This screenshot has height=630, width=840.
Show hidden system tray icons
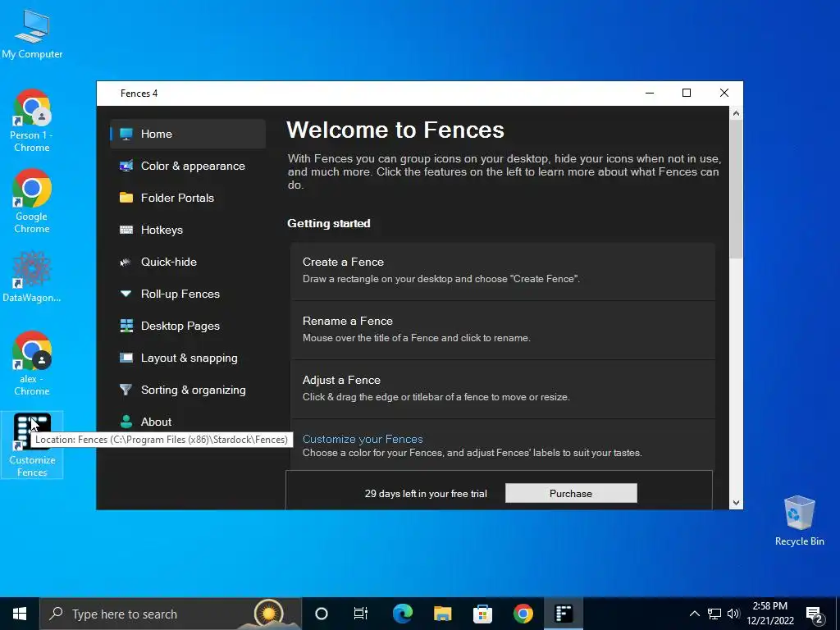(x=694, y=614)
